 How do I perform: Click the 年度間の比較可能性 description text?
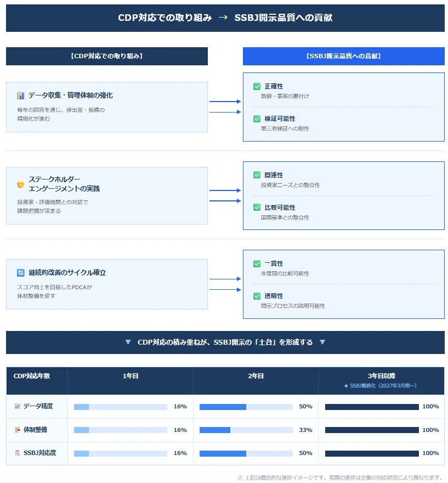(285, 273)
